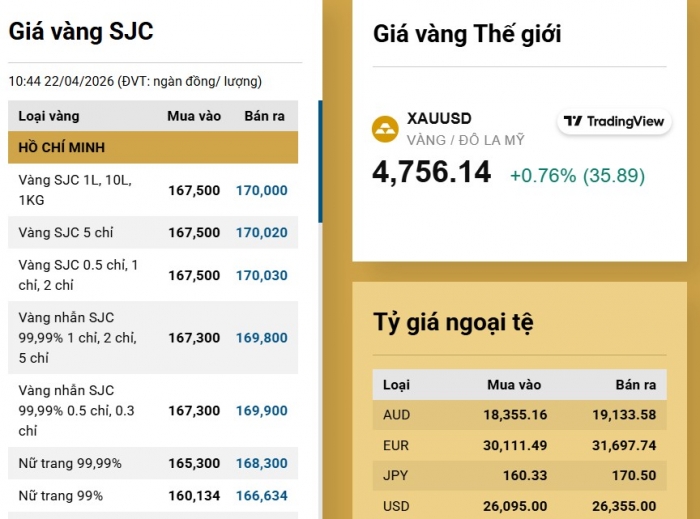This screenshot has width=700, height=519.
Task: Click the Giá vàng Thế giới heading
Action: [467, 34]
